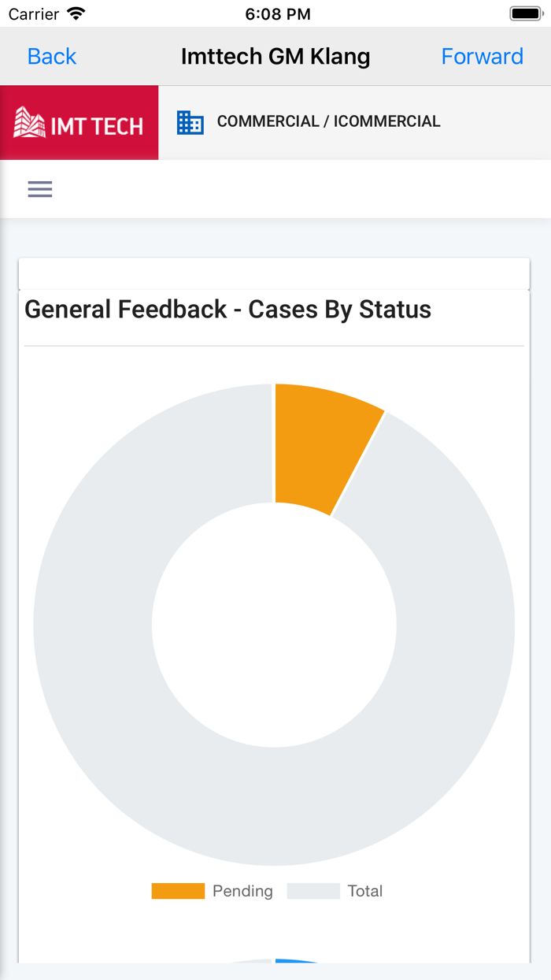551x980 pixels.
Task: Hide Pending series via legend text
Action: click(x=242, y=891)
